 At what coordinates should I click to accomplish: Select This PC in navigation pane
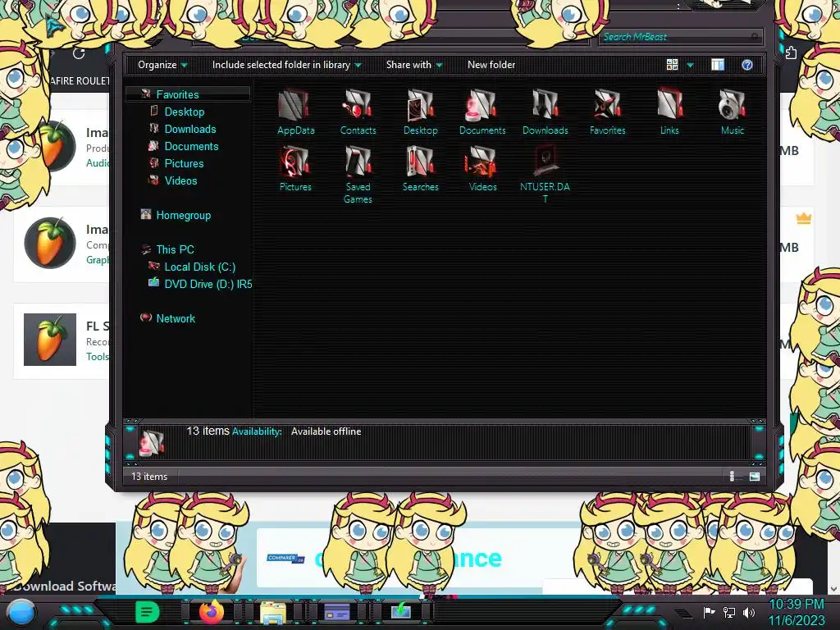175,249
